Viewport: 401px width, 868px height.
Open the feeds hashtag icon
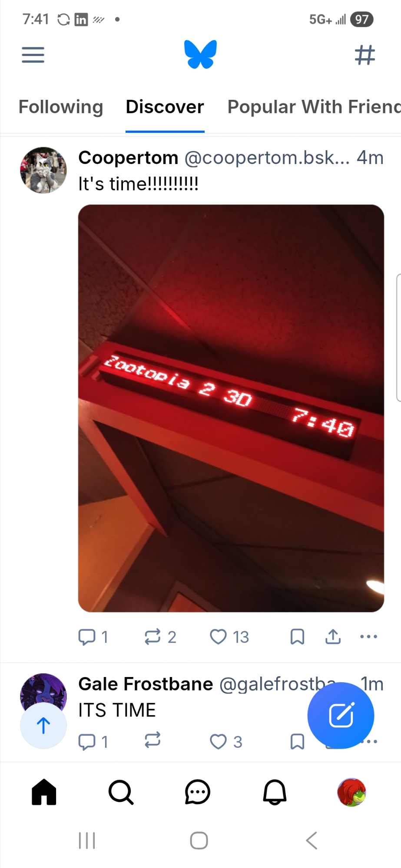click(365, 55)
